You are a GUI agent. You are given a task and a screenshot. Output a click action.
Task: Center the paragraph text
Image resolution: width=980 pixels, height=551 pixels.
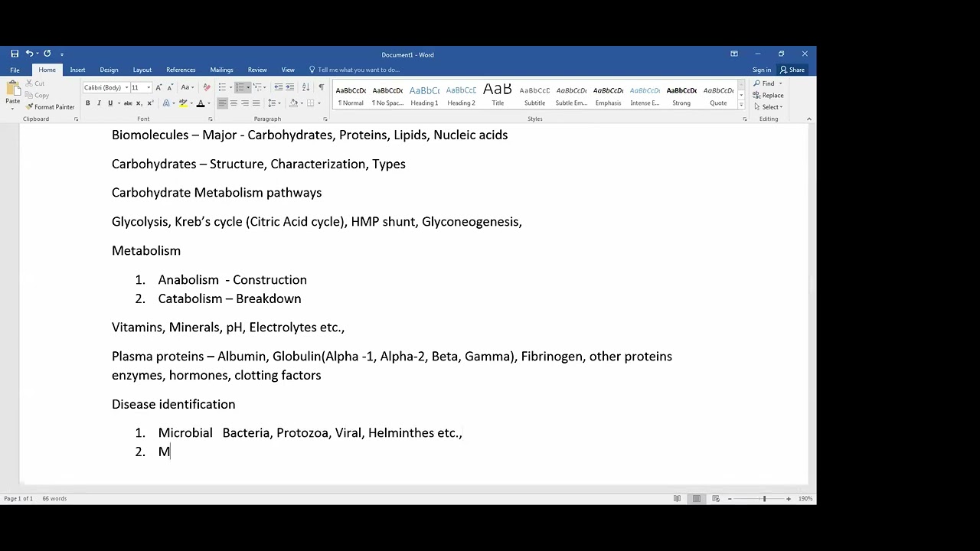click(x=234, y=103)
